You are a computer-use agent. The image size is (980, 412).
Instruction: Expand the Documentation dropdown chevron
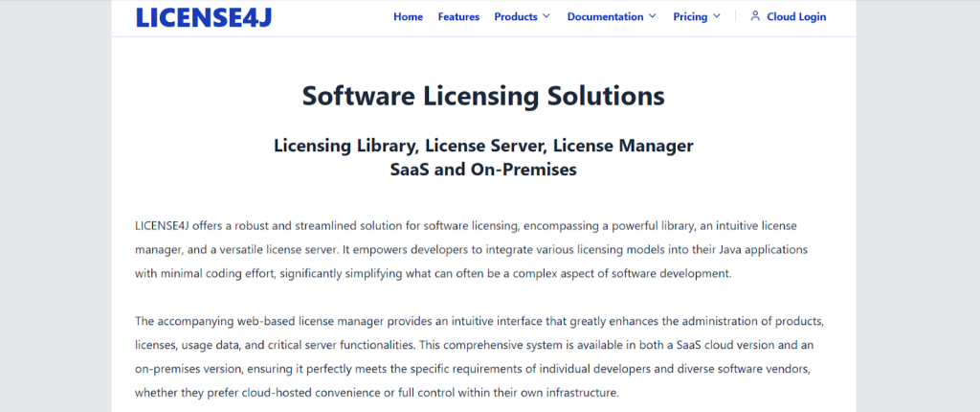point(653,16)
